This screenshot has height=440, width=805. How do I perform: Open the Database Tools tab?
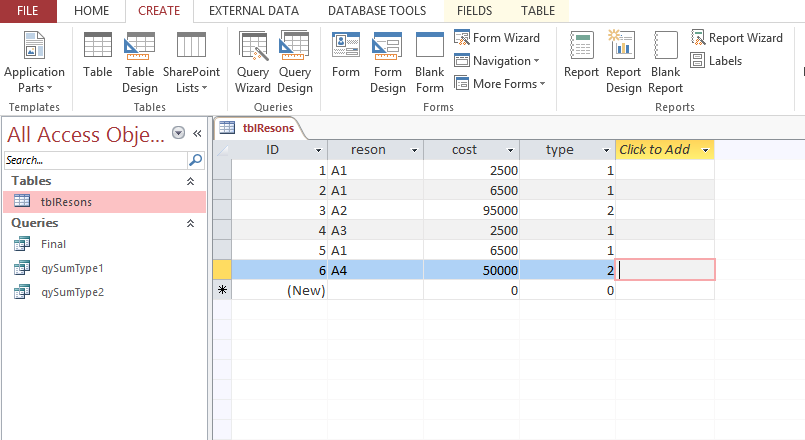[378, 11]
